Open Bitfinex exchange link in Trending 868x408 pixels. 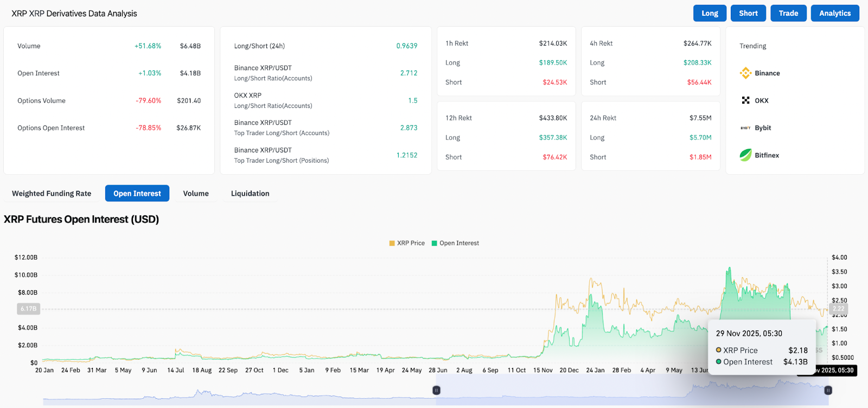[x=767, y=155]
